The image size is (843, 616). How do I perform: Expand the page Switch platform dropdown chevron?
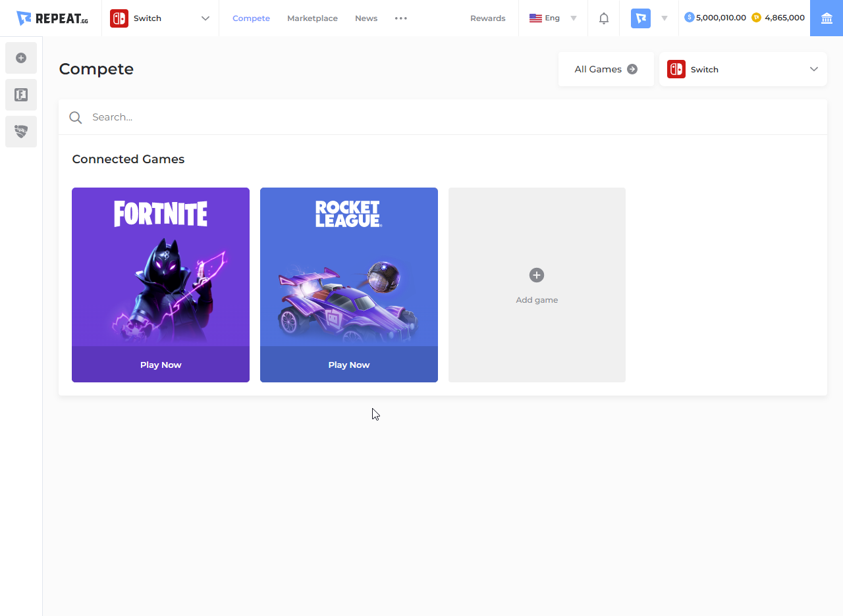pyautogui.click(x=814, y=69)
